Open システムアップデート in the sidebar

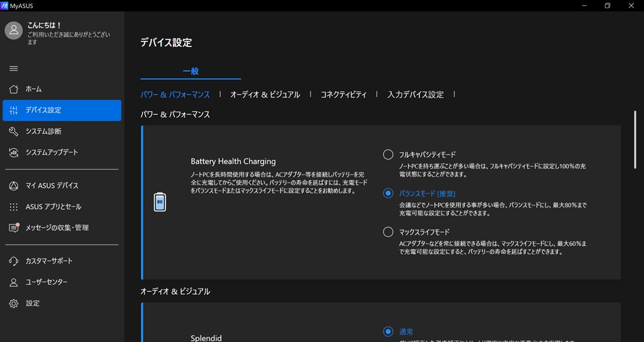62,152
